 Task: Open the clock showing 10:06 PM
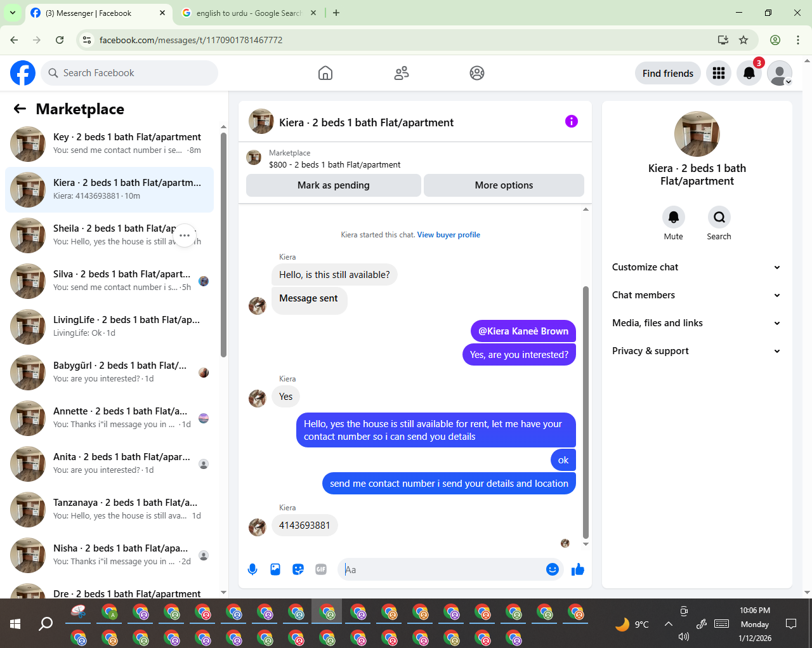(x=755, y=610)
